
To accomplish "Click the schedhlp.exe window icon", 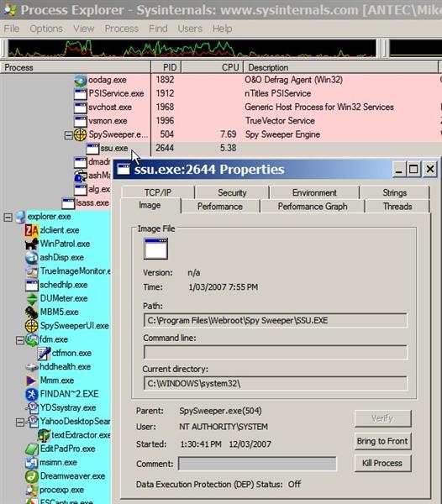I will tap(31, 286).
